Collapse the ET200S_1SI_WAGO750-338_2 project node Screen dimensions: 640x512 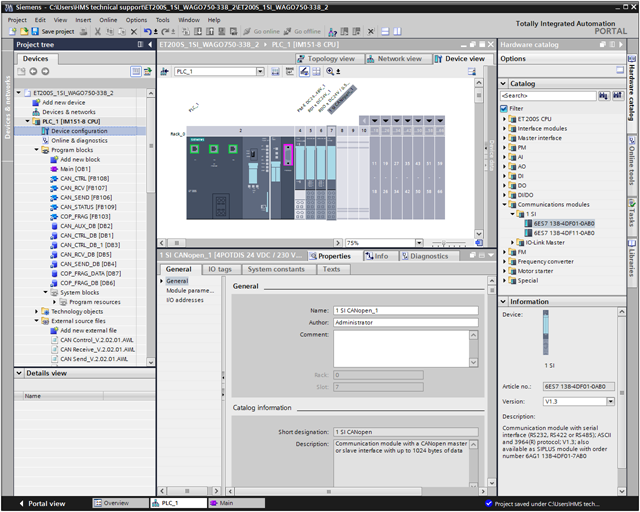18,93
